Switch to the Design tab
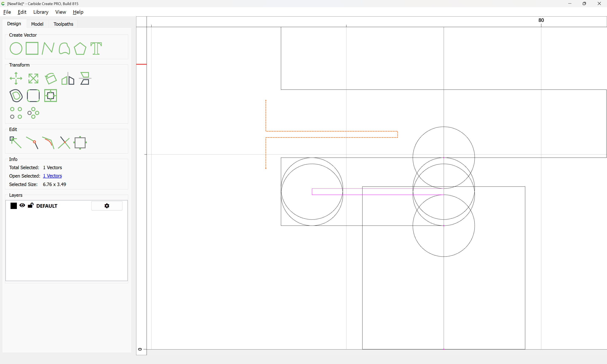 [14, 24]
